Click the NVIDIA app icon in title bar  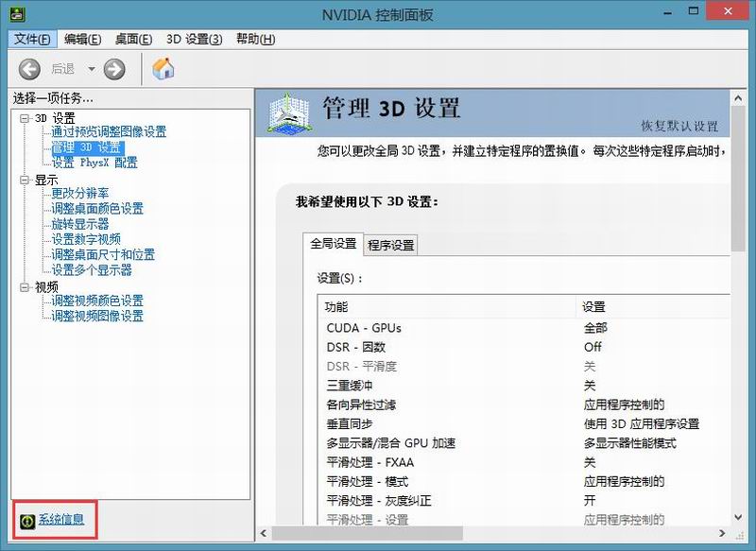coord(17,13)
